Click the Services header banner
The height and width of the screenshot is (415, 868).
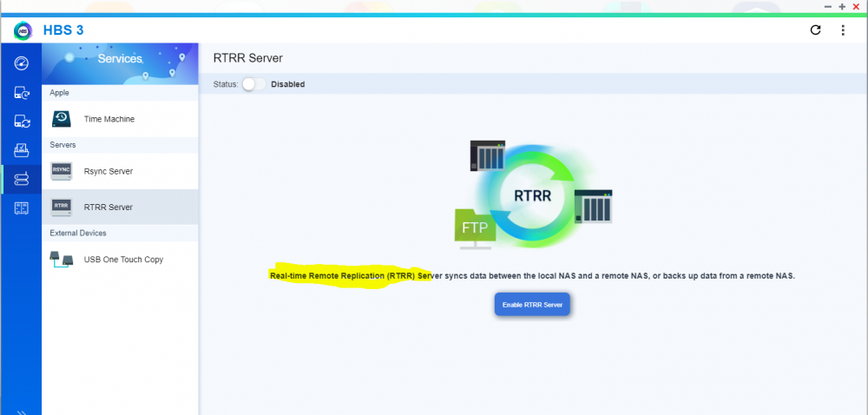click(120, 63)
